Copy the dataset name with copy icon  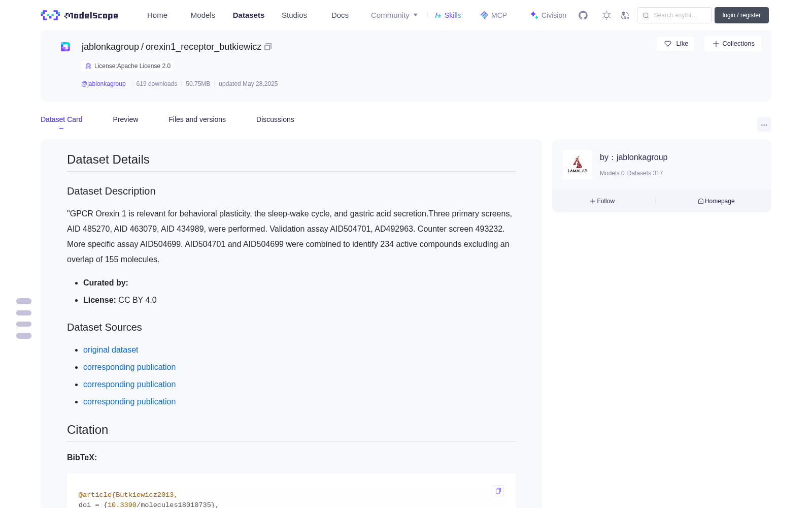268,47
